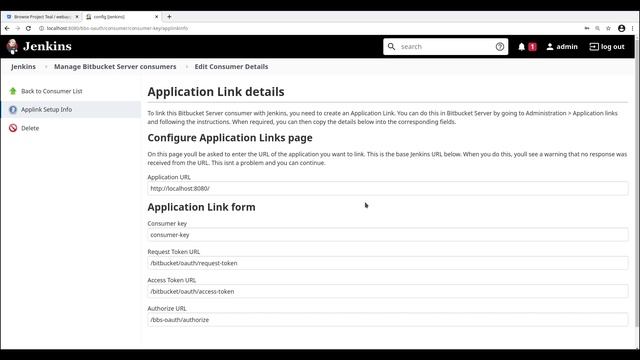Click the Jenkins butler logo icon
Image resolution: width=640 pixels, height=360 pixels.
pos(12,47)
